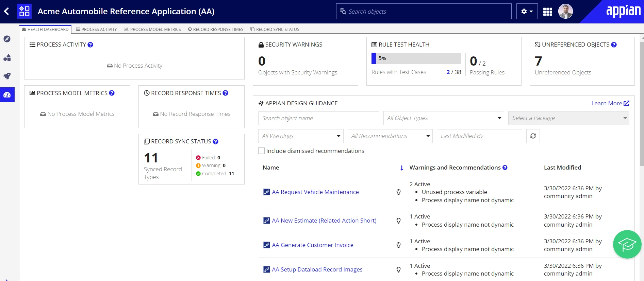Screen dimensions: 644x281
Task: Go back using the header back arrow
Action: point(6,11)
